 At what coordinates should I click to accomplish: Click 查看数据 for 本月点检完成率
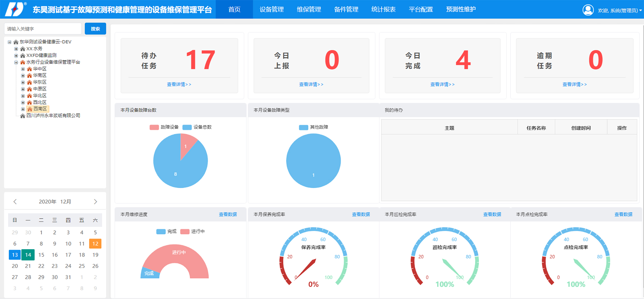point(623,214)
